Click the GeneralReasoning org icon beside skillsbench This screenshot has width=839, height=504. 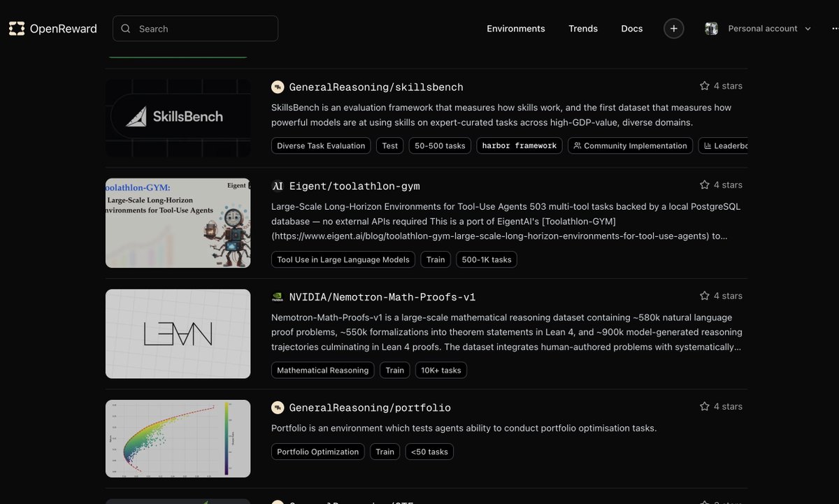point(278,87)
